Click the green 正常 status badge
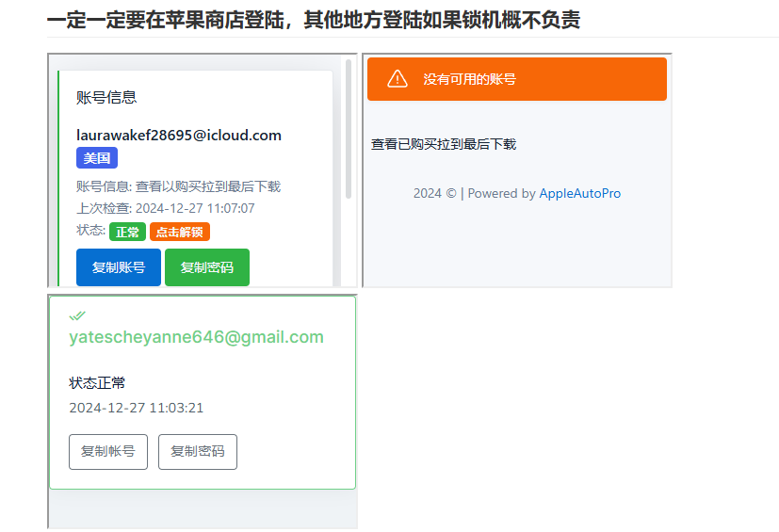Viewport: 779px width, 532px height. pos(127,232)
